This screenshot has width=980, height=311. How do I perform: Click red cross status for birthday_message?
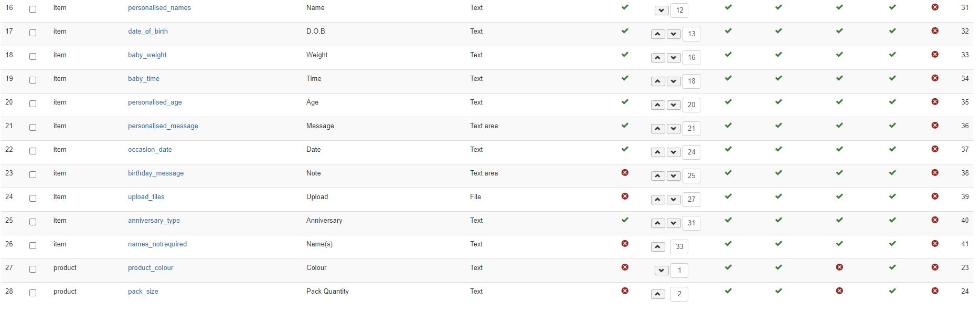[x=625, y=173]
